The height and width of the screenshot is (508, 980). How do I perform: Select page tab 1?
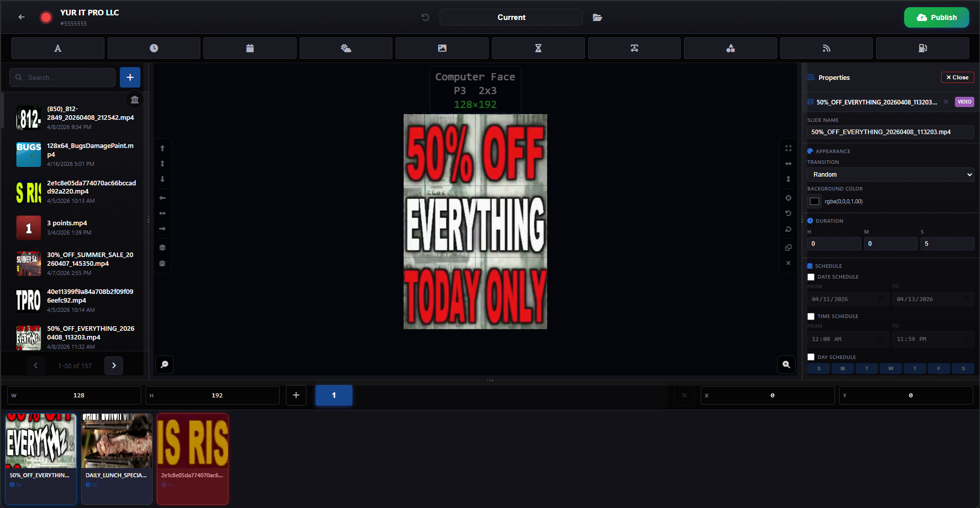[333, 395]
